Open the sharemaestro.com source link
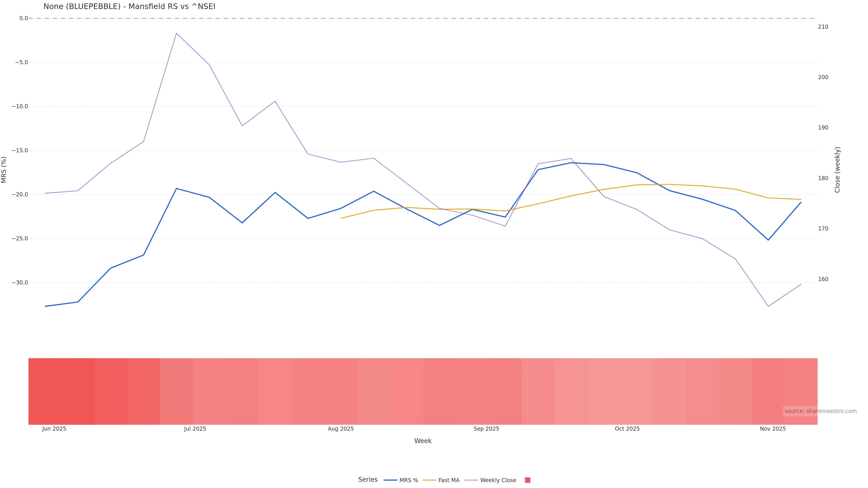 tap(821, 411)
